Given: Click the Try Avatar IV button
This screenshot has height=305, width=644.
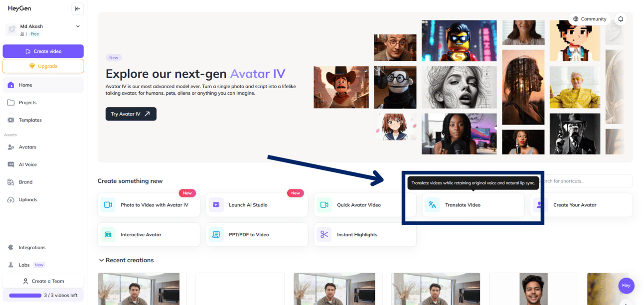Looking at the screenshot, I should (131, 114).
